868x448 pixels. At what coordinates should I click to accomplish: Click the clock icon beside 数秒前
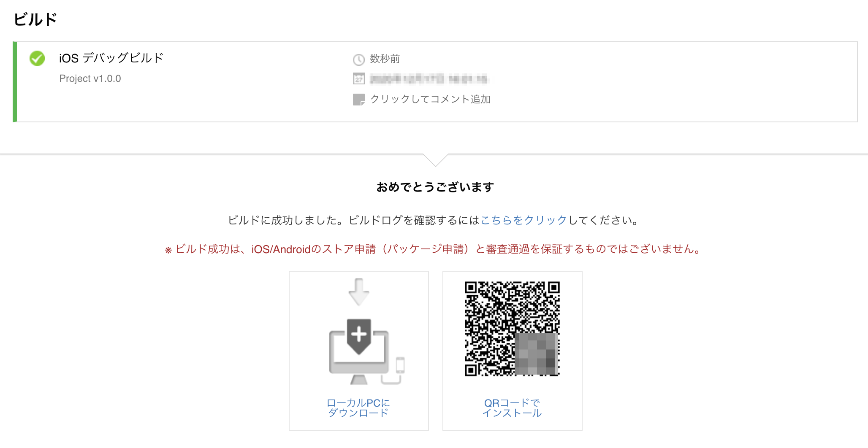pyautogui.click(x=358, y=59)
